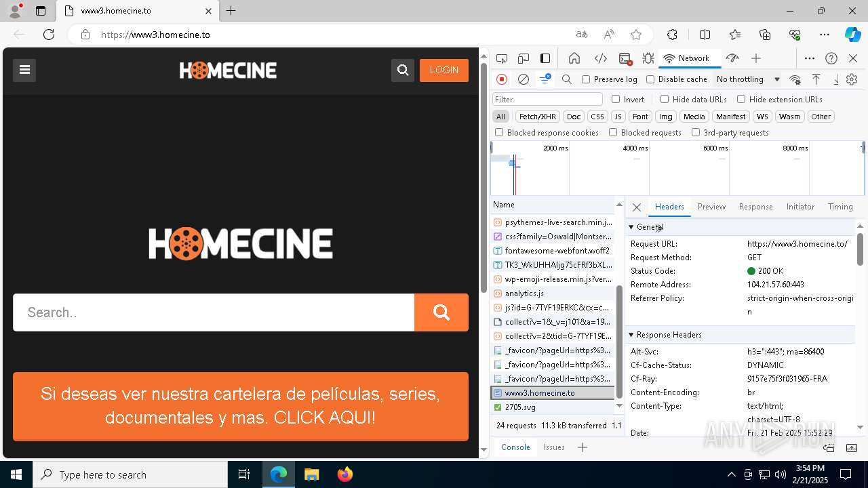Click the HomeCine Search box

tap(214, 312)
